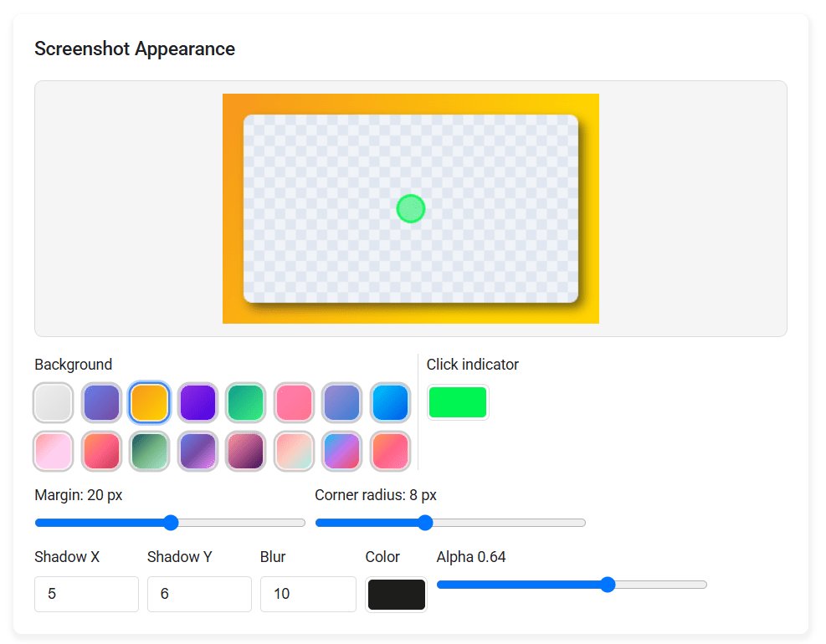Click the 'Alpha 0.64' label

471,557
